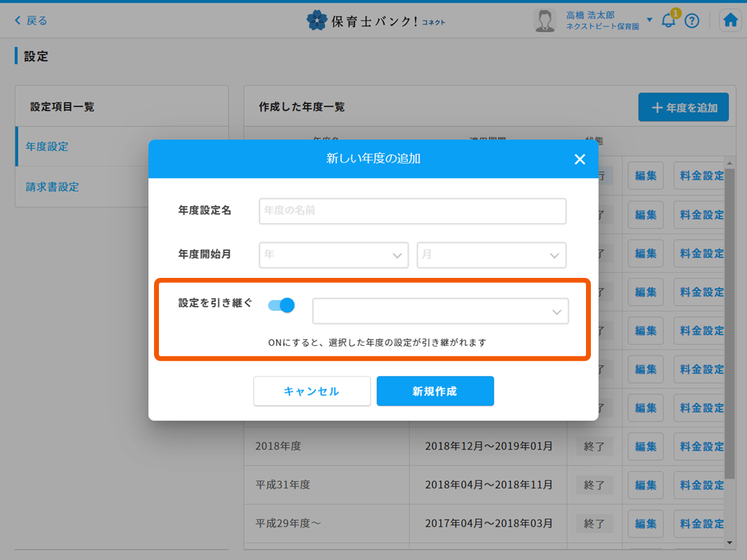Click the キャンセル button
The image size is (747, 560).
click(x=312, y=391)
